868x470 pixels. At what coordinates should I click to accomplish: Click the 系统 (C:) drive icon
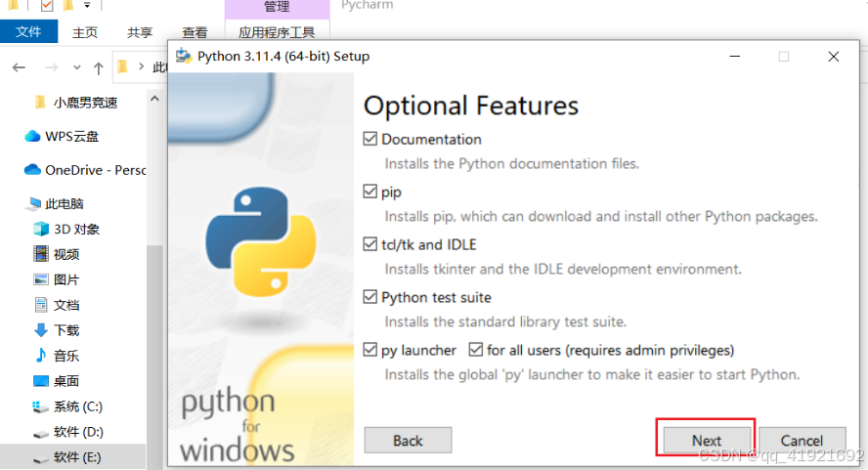pyautogui.click(x=40, y=406)
